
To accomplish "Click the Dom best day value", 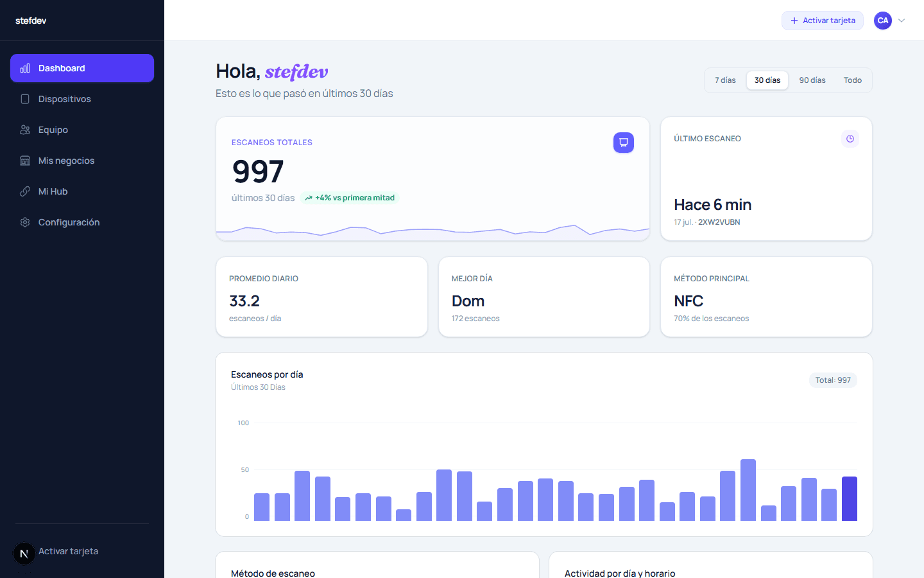I will tap(468, 301).
